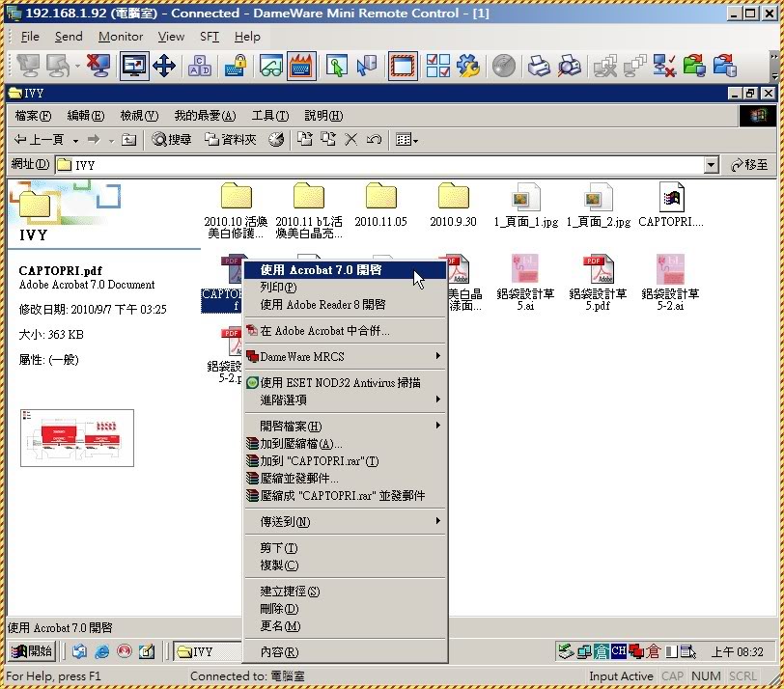Screen dimensions: 784x689
Task: Select the 2010.9.30 folder
Action: [x=453, y=205]
